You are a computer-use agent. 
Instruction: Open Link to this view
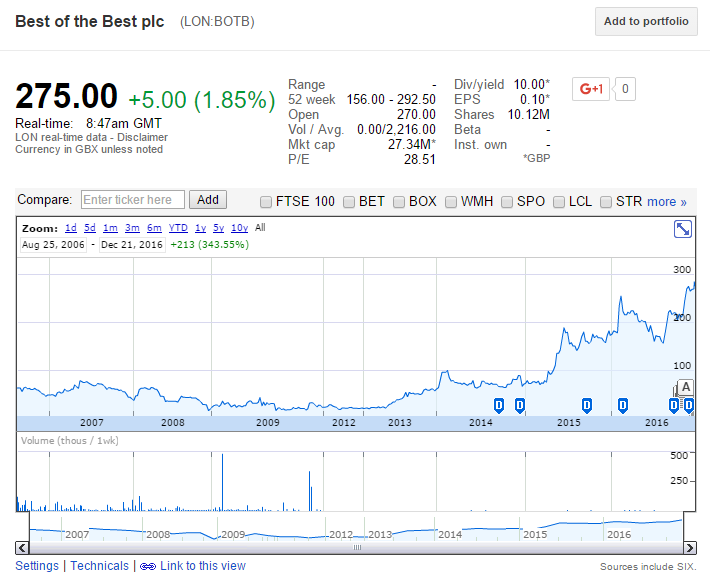point(203,566)
